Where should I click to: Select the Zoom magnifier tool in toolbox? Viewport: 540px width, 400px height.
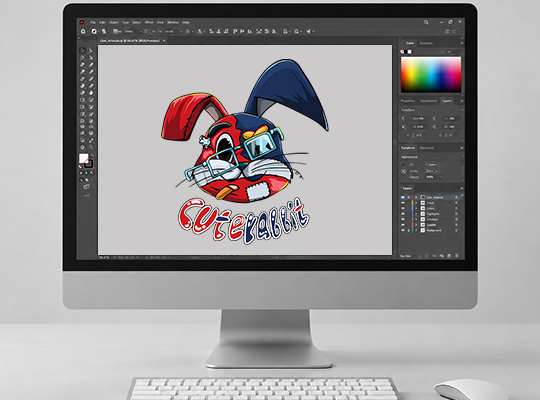click(x=91, y=147)
